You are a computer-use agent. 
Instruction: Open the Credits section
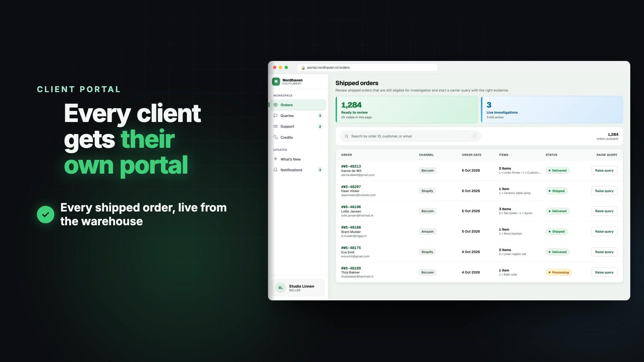(298, 137)
